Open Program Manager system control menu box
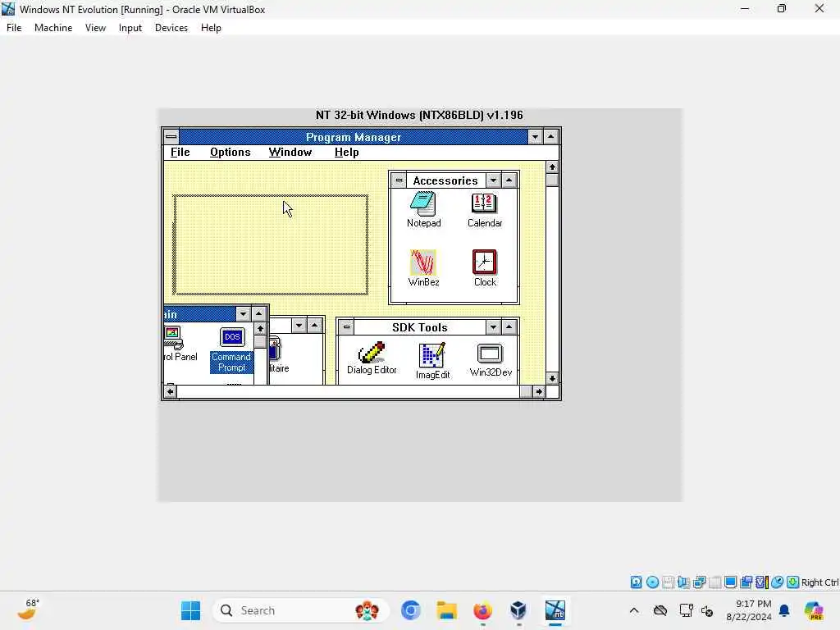This screenshot has width=840, height=630. 171,137
